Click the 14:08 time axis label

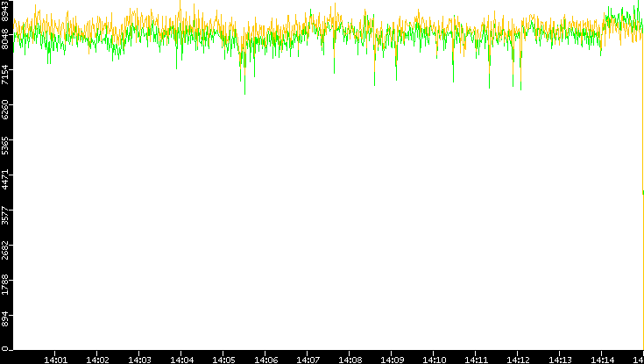coord(350,360)
